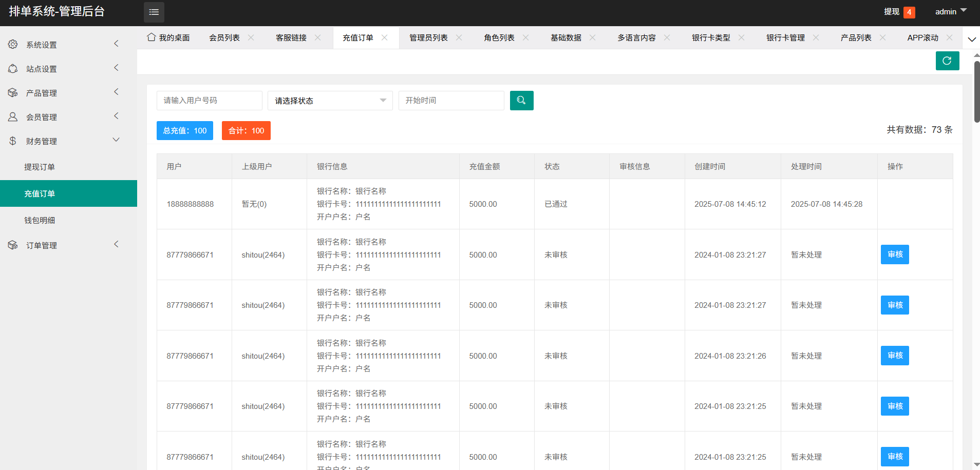
Task: Close the 管理员列表 tab
Action: click(459, 37)
